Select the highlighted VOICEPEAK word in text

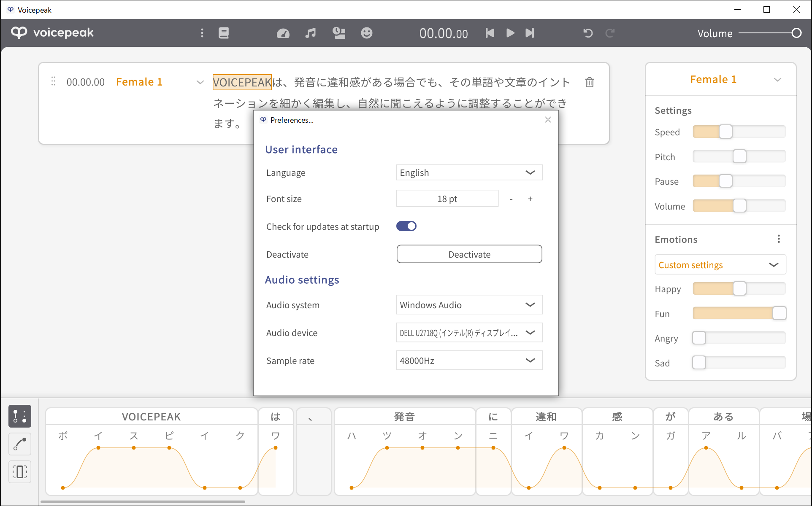point(242,82)
